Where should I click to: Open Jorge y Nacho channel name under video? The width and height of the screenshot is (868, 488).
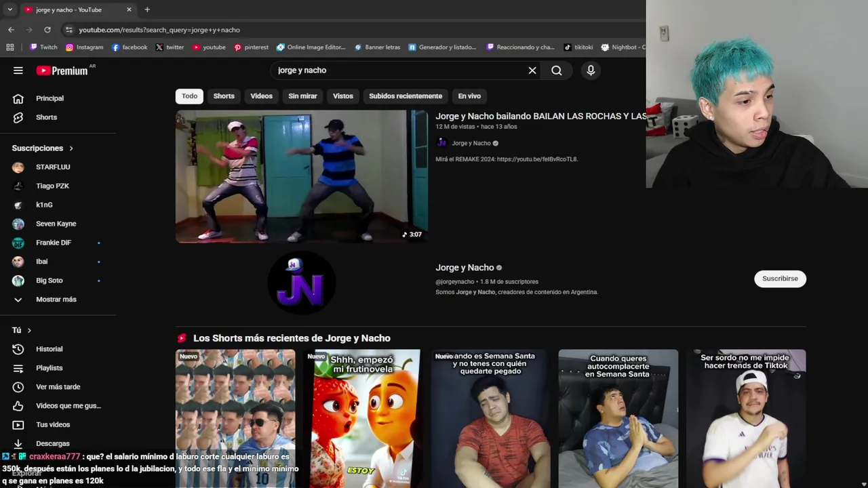(x=471, y=143)
